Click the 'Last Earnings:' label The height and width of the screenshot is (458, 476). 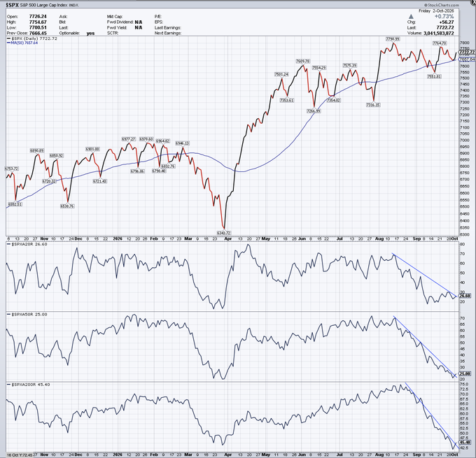(x=167, y=27)
